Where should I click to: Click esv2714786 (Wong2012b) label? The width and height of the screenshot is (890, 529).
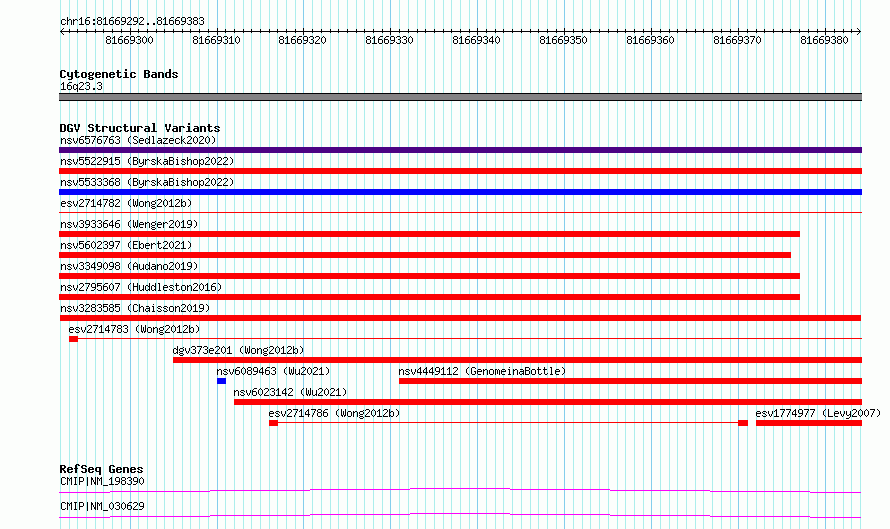click(x=334, y=413)
